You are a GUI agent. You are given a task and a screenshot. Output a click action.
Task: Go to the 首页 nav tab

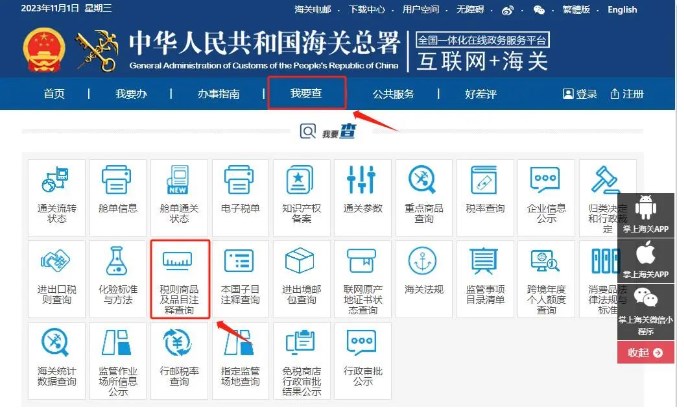coord(54,94)
